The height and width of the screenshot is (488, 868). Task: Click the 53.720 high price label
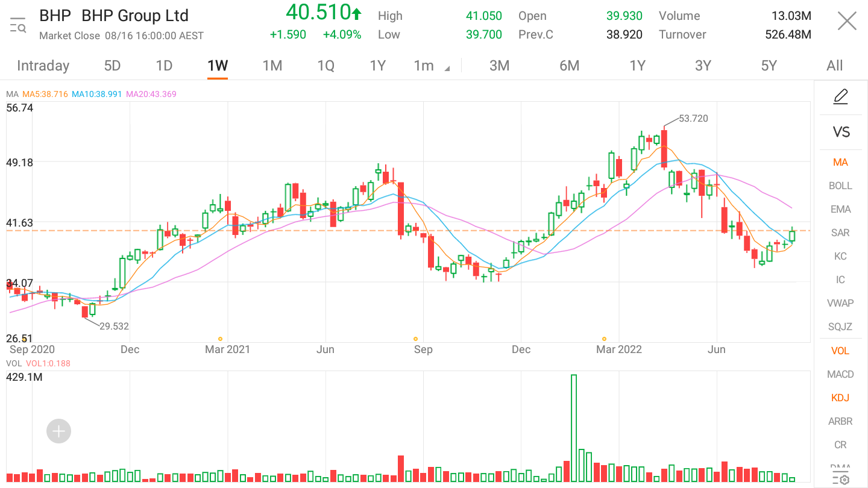pos(693,119)
